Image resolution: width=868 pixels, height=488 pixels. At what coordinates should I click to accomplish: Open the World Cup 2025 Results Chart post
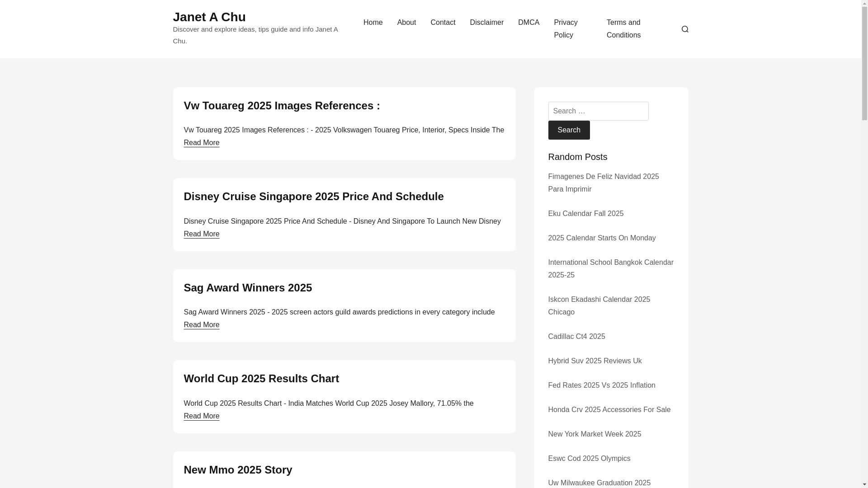[261, 379]
